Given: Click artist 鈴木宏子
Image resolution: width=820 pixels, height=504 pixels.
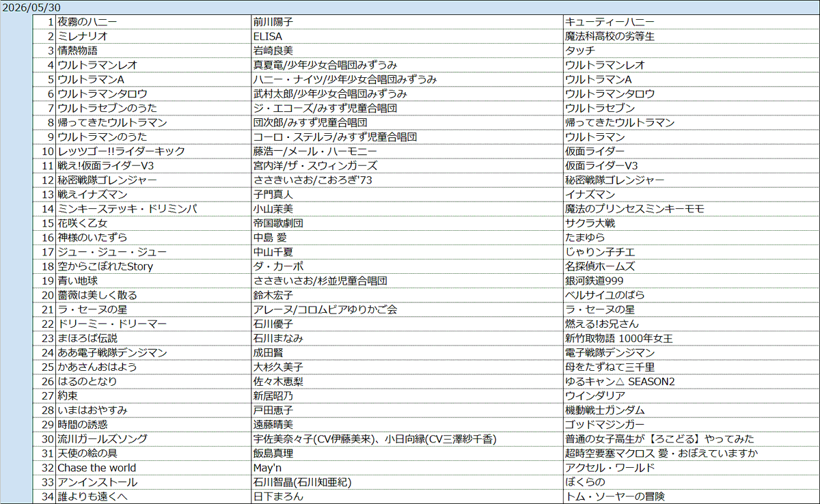Looking at the screenshot, I should tap(273, 294).
